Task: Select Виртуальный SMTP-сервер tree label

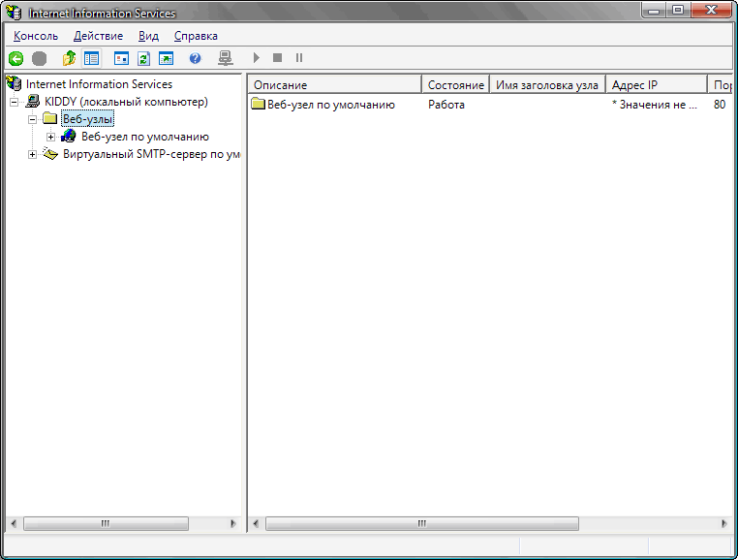Action: (151, 154)
